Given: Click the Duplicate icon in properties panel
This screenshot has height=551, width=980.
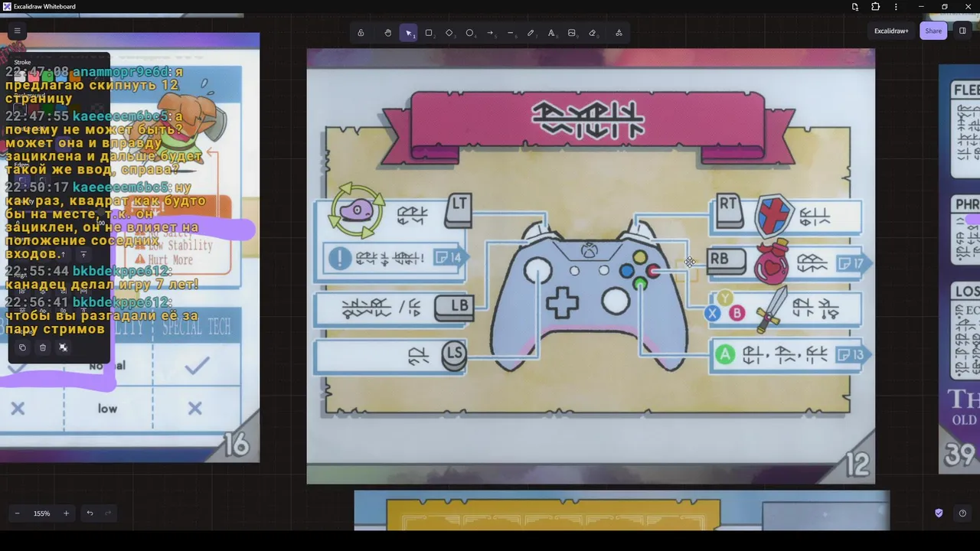Looking at the screenshot, I should point(22,347).
